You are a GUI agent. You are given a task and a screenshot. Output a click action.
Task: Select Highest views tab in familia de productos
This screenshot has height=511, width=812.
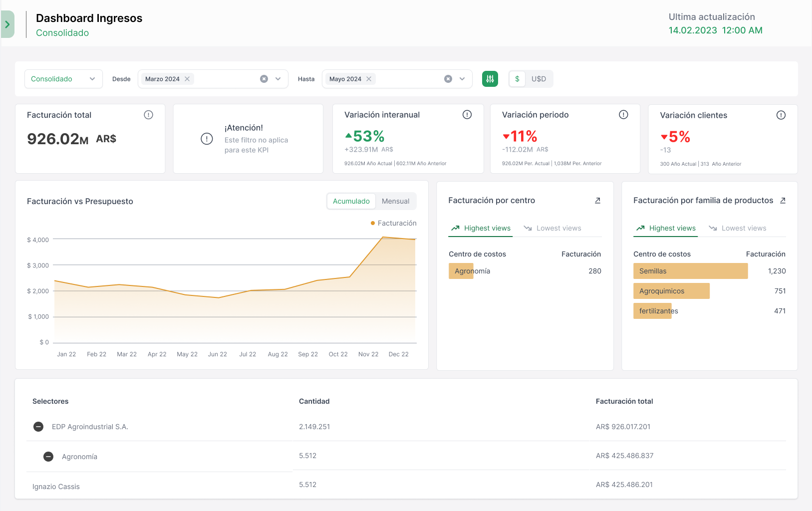pos(665,228)
